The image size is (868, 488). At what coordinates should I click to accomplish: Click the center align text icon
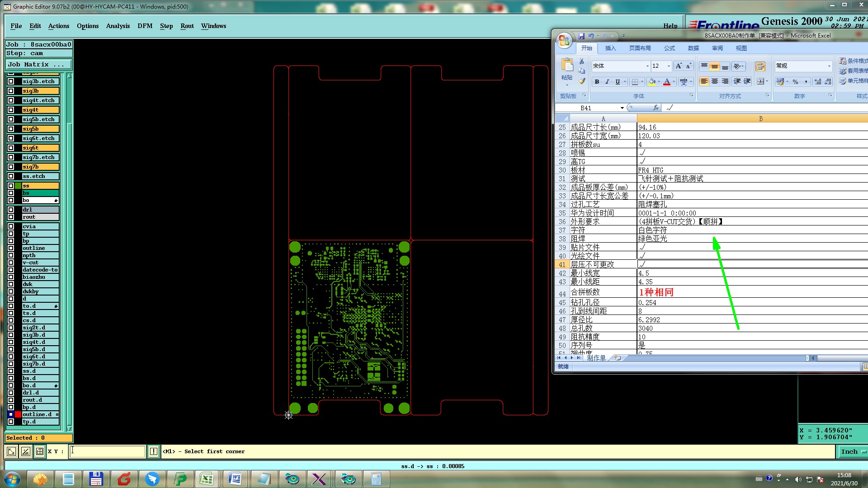[x=715, y=81]
